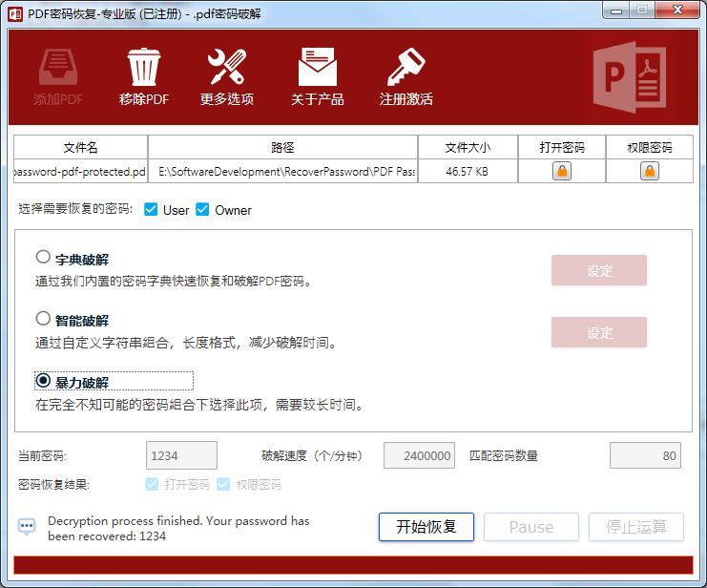Click the lock icon in 打开密码 column
707x588 pixels.
562,172
